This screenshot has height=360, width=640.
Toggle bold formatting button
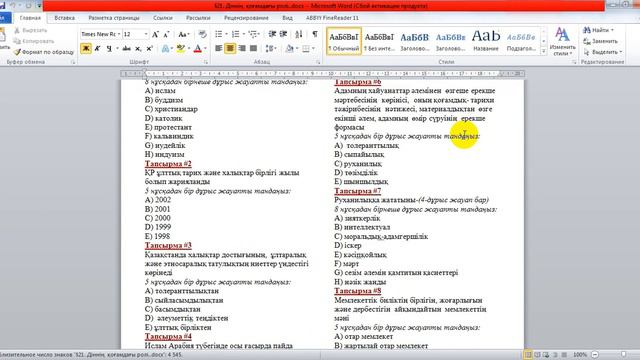tap(86, 49)
